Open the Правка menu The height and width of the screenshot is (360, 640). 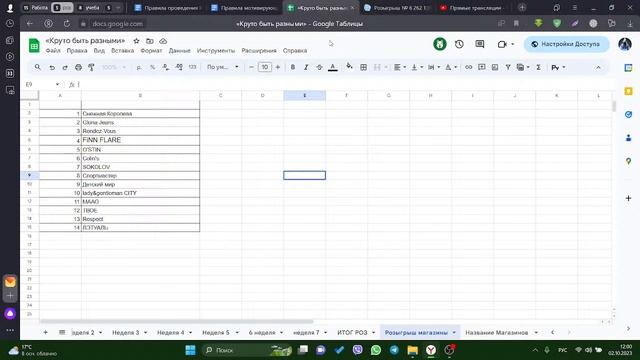coord(77,51)
